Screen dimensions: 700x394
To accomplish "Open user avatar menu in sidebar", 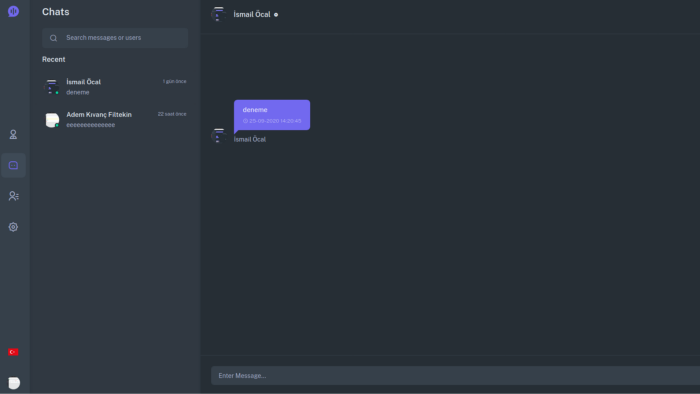I will tap(14, 383).
